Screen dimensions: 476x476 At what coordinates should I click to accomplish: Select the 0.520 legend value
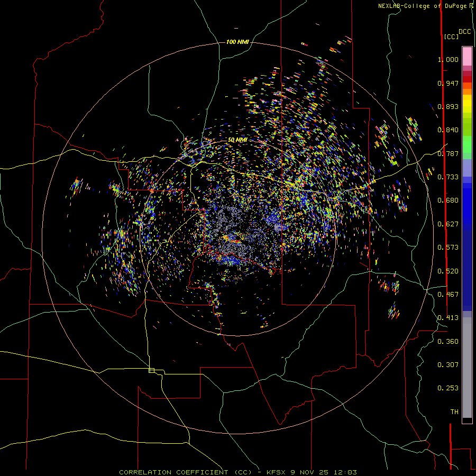point(448,271)
